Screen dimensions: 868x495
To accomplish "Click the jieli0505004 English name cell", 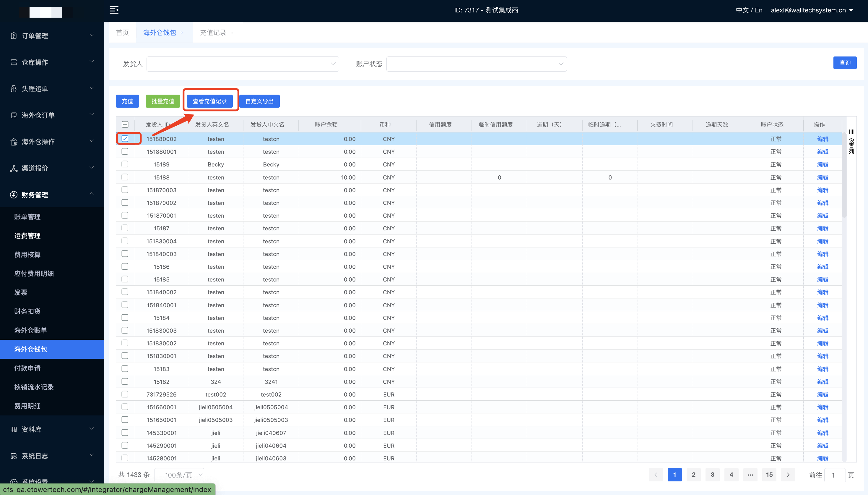I will (216, 407).
